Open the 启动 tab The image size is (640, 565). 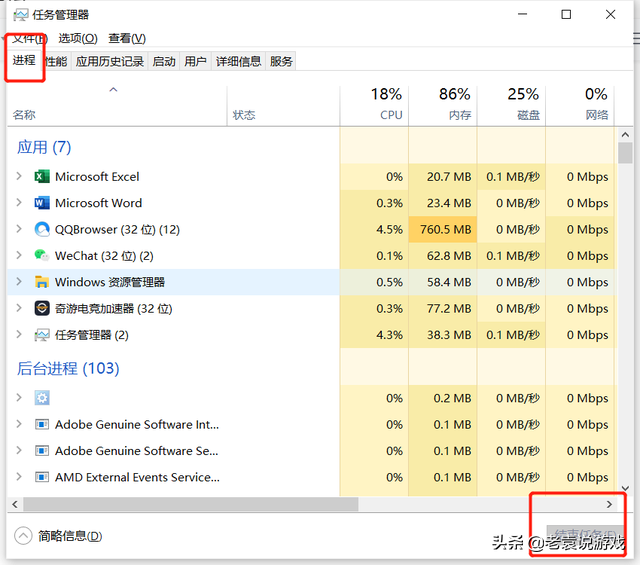click(164, 61)
